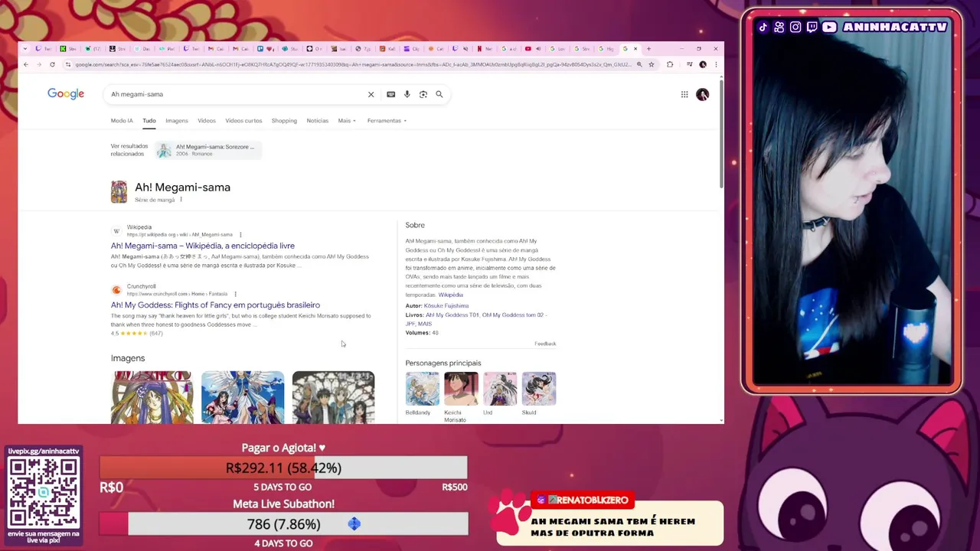Switch to Imagens search tab
This screenshot has width=980, height=551.
[x=176, y=121]
